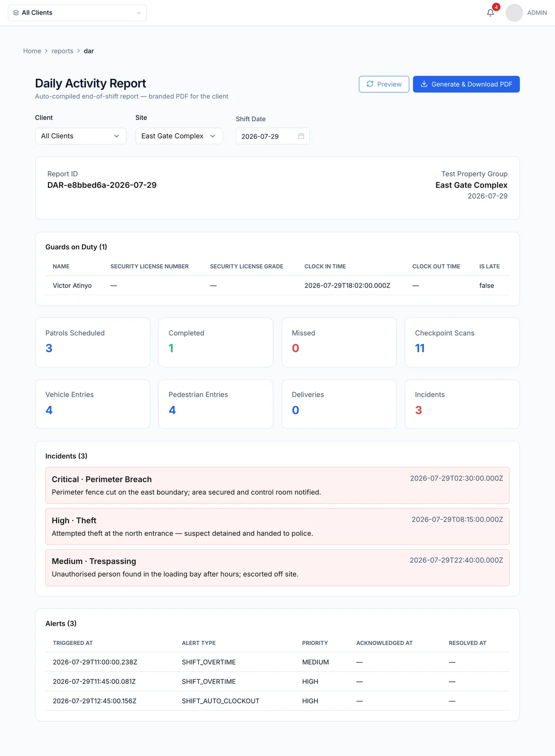Select the Medium Trespassing incident
The image size is (555, 756).
(x=277, y=568)
